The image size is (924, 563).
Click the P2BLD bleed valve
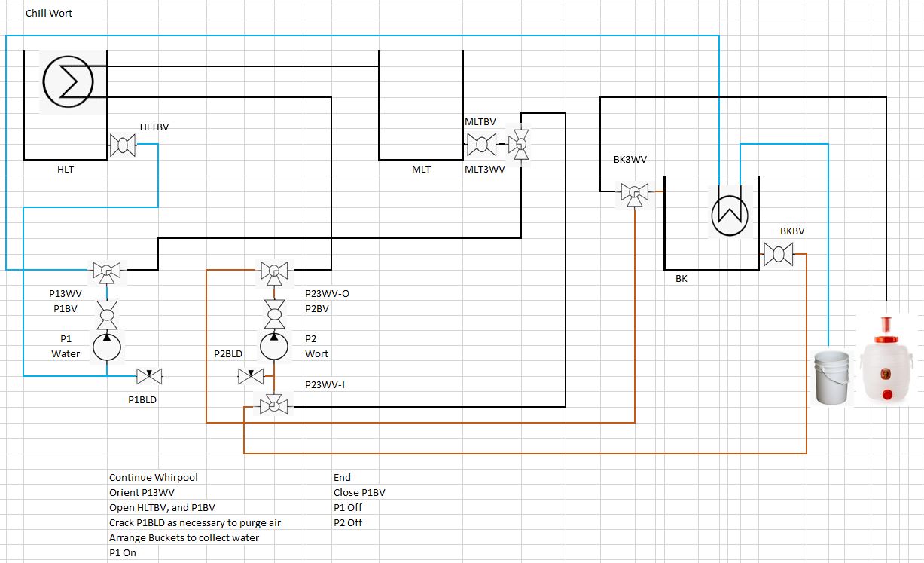tap(250, 375)
